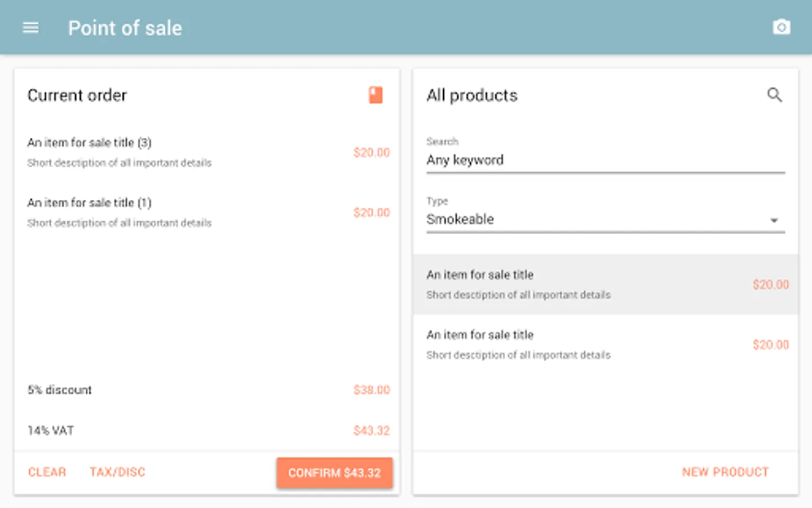Open the TAX/DISC options

[117, 472]
